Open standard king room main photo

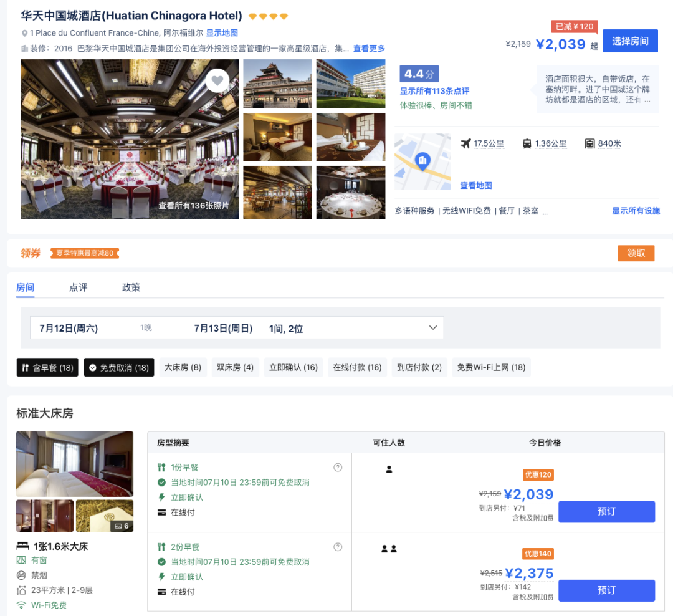75,464
